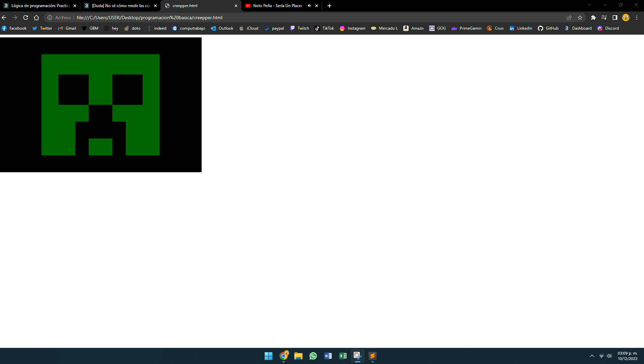This screenshot has width=644, height=364.
Task: Go back to the previous page
Action: coord(4,18)
